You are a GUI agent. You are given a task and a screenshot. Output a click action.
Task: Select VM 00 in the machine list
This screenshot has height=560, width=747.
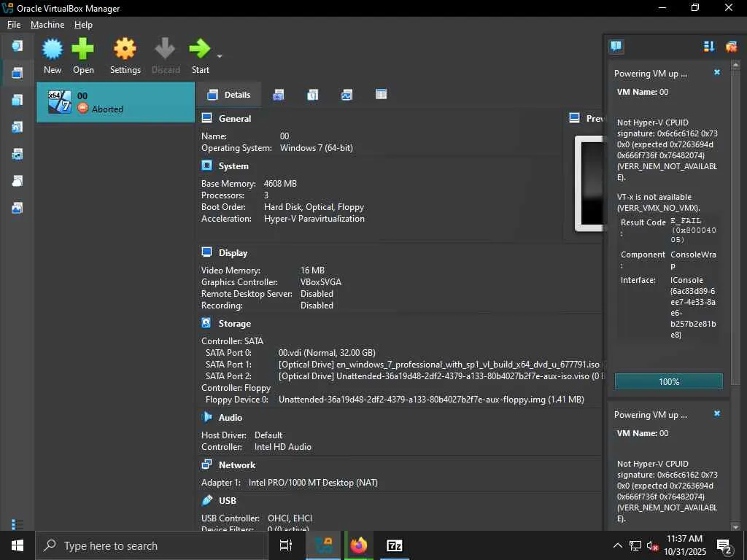click(x=116, y=102)
